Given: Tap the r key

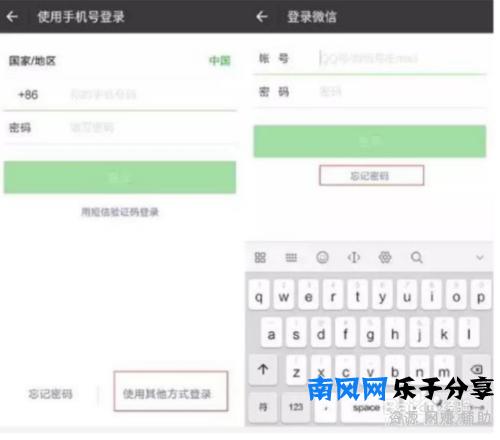Looking at the screenshot, I should 333,295.
